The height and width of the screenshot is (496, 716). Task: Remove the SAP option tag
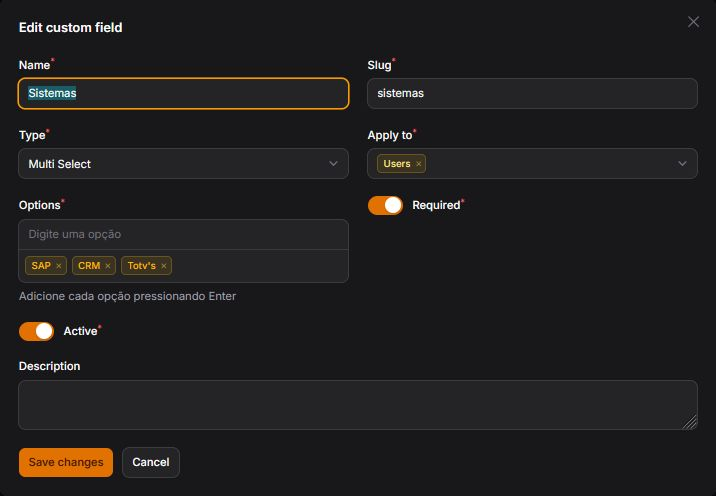pyautogui.click(x=59, y=266)
